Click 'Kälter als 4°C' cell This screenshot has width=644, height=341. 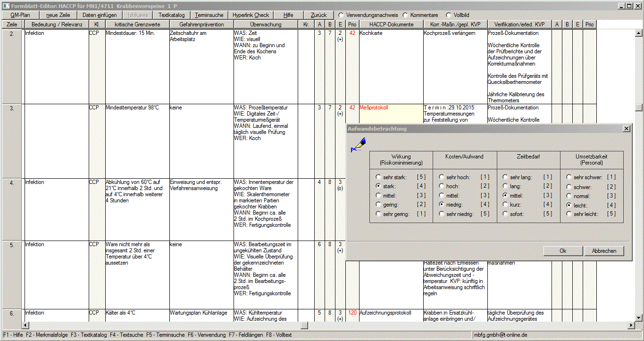click(x=121, y=313)
